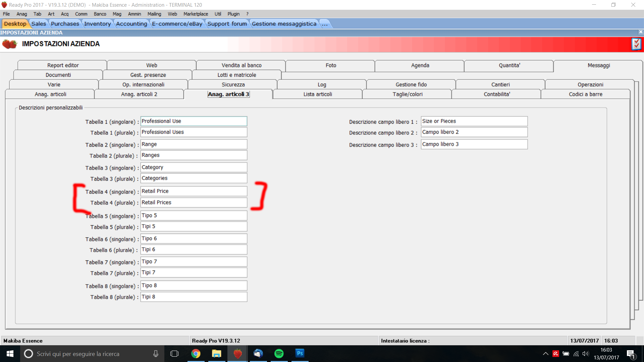Open the Action Center notification icon
This screenshot has height=362, width=644.
click(x=631, y=354)
